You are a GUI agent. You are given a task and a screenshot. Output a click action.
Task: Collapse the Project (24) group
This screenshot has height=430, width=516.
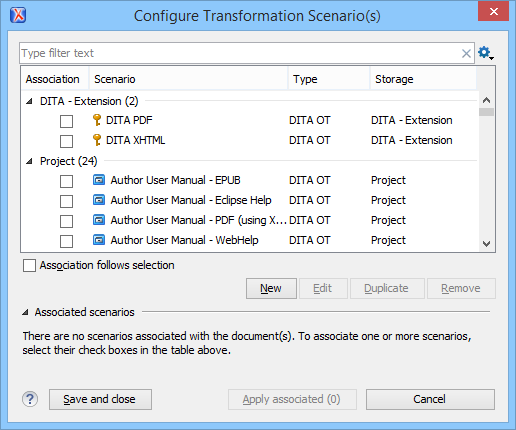point(30,161)
